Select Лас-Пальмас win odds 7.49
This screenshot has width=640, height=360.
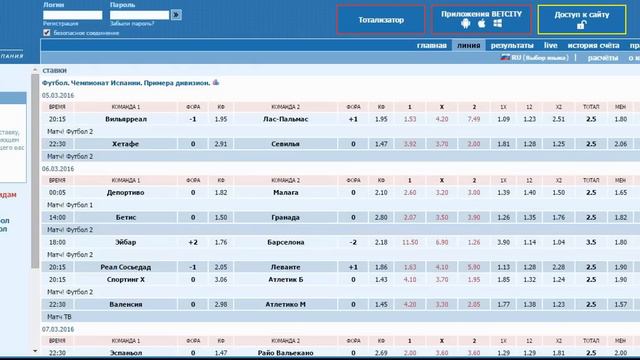(x=473, y=119)
